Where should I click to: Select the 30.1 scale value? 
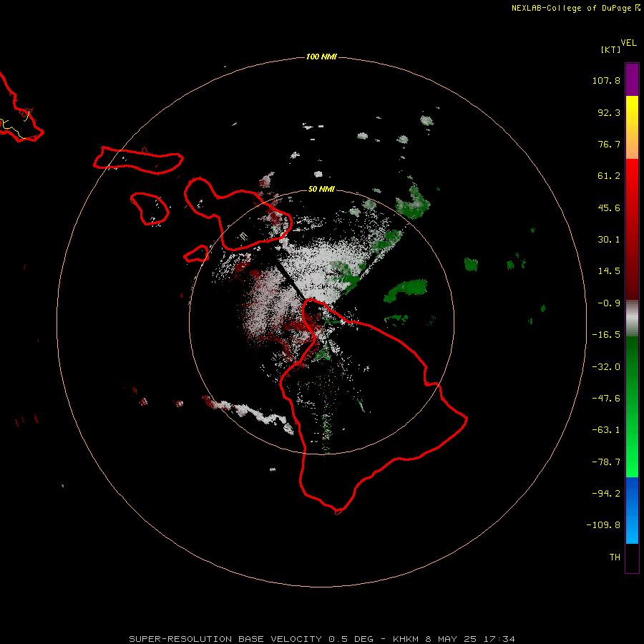(609, 240)
